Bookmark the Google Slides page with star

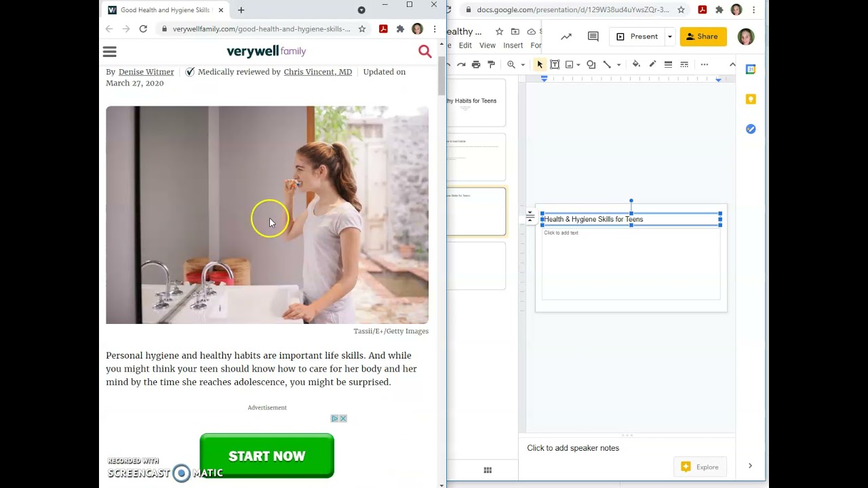tap(681, 10)
